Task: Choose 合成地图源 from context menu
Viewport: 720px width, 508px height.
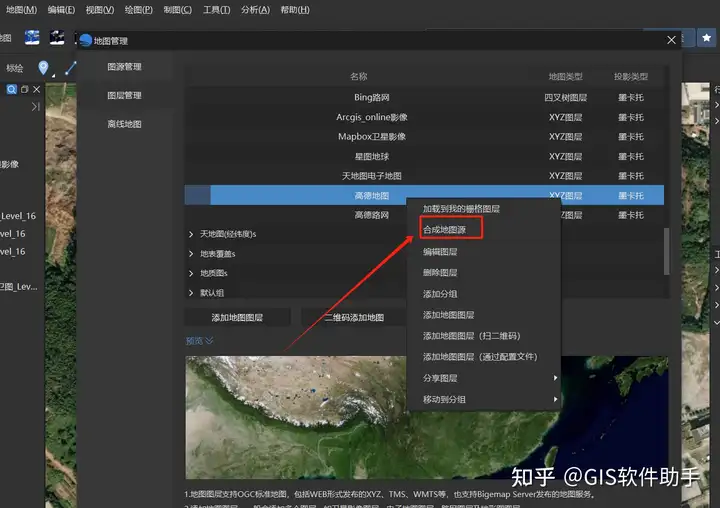Action: [x=484, y=230]
